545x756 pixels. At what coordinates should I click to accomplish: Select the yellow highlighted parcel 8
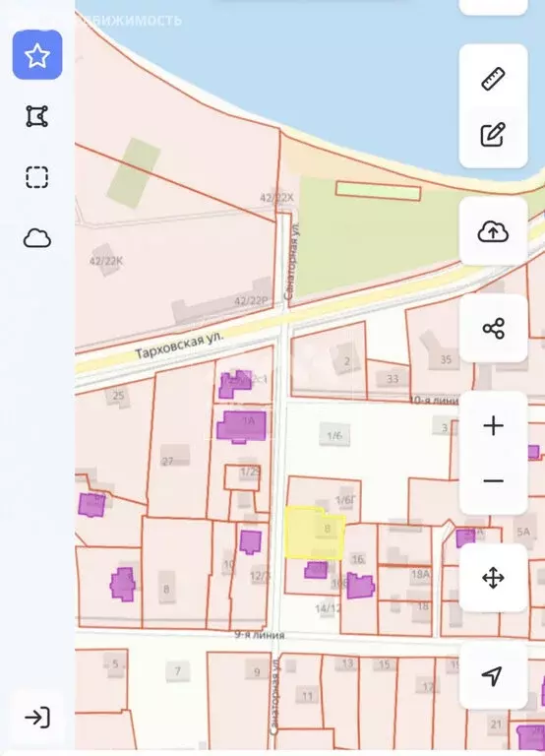(x=314, y=534)
